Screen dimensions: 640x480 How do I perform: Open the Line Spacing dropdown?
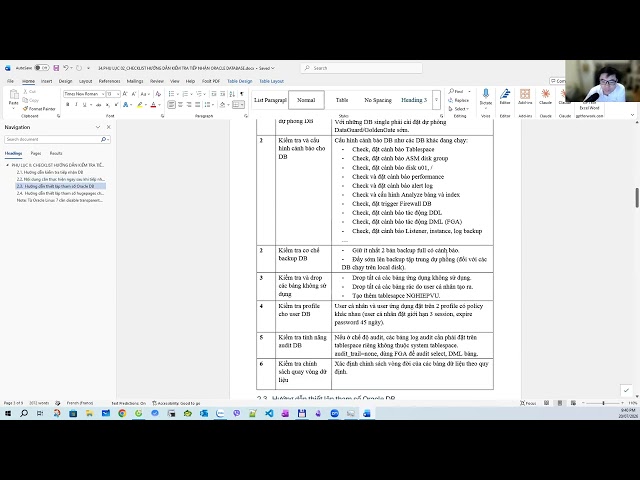tap(209, 105)
